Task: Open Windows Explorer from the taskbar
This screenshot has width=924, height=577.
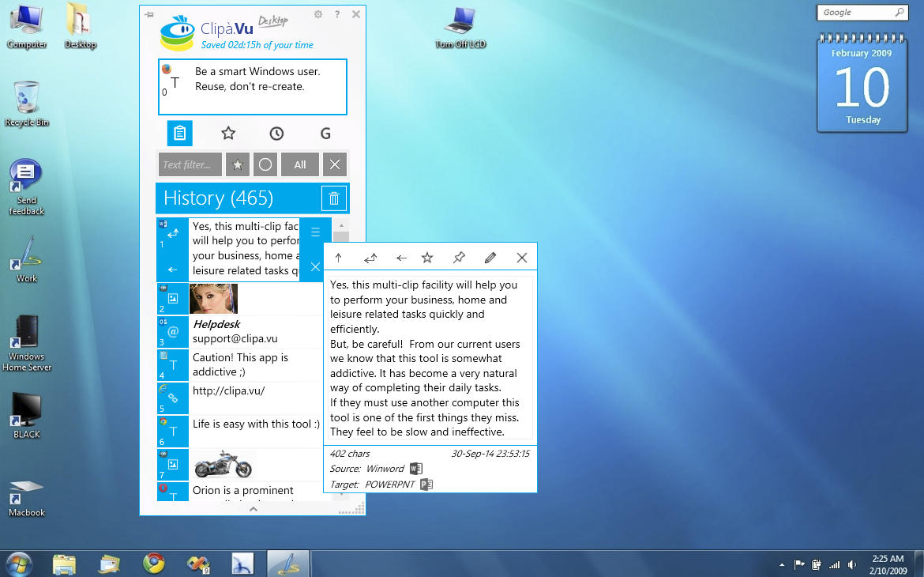Action: pos(64,564)
